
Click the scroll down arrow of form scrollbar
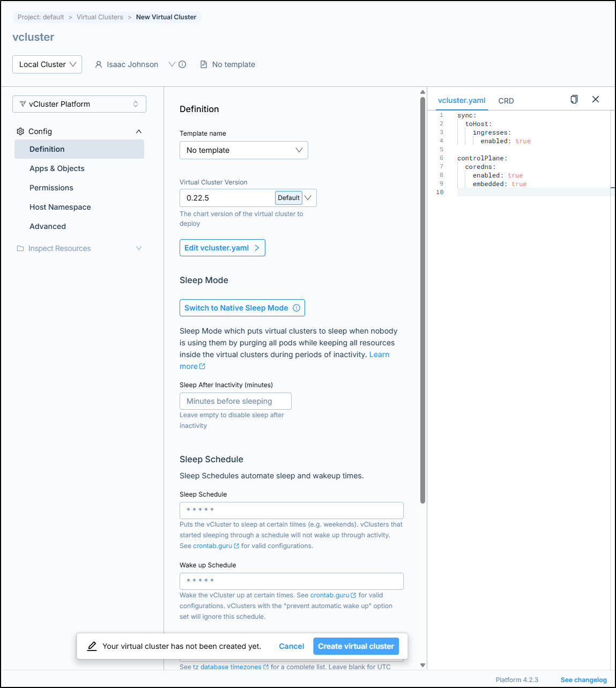[423, 665]
